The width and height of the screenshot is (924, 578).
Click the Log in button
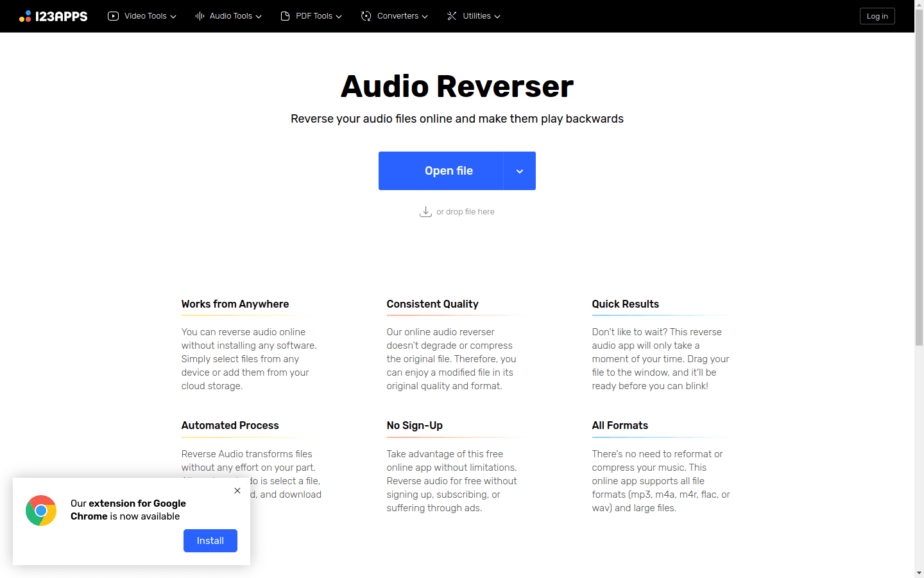coord(877,15)
